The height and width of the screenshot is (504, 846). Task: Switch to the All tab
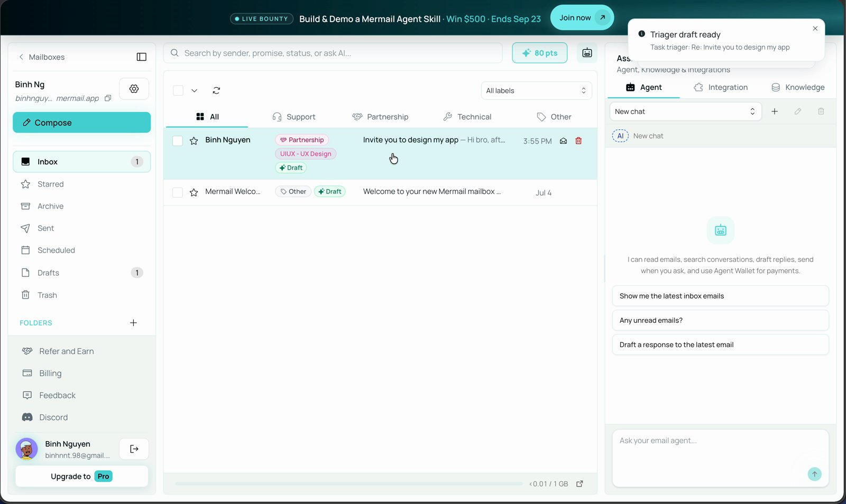(207, 117)
